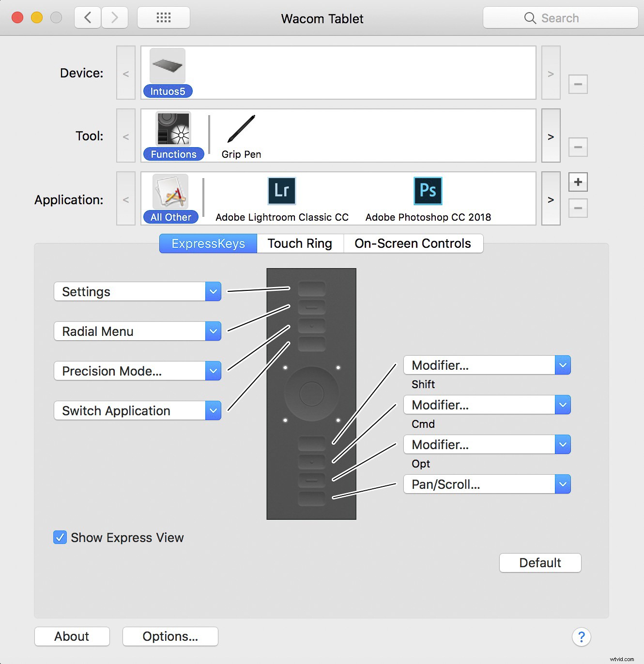644x664 pixels.
Task: Open the Help question mark icon
Action: [x=581, y=637]
